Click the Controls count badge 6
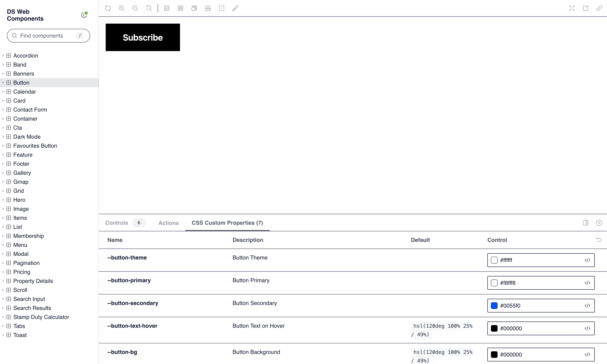The height and width of the screenshot is (364, 607). 139,223
